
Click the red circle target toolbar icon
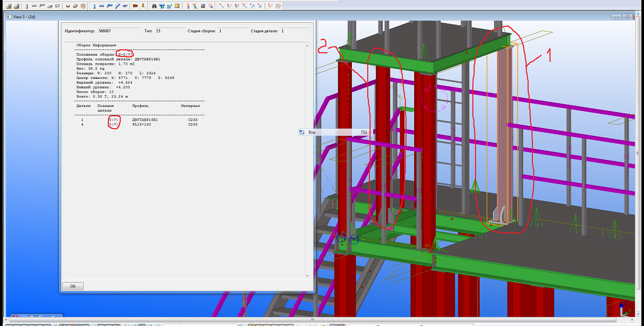pyautogui.click(x=278, y=6)
